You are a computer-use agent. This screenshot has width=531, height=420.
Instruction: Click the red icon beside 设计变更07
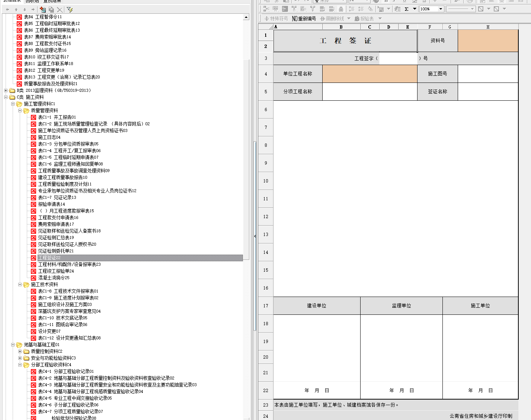coord(33,331)
